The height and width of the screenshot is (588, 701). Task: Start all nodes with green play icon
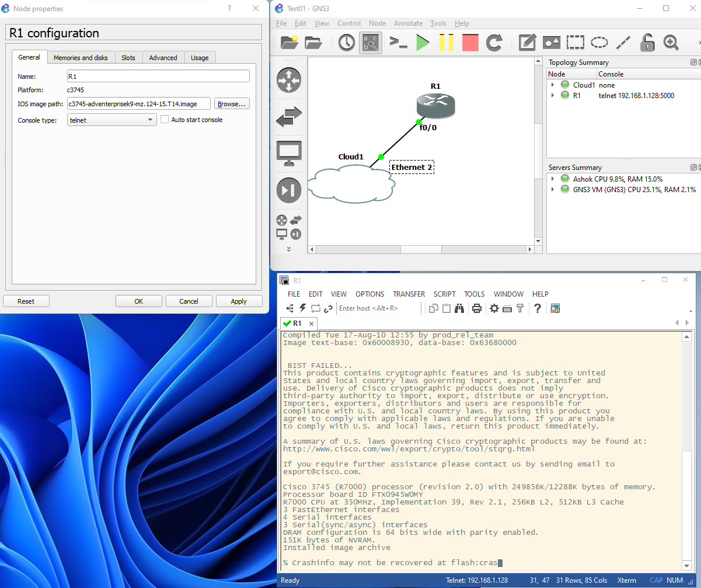pos(423,43)
